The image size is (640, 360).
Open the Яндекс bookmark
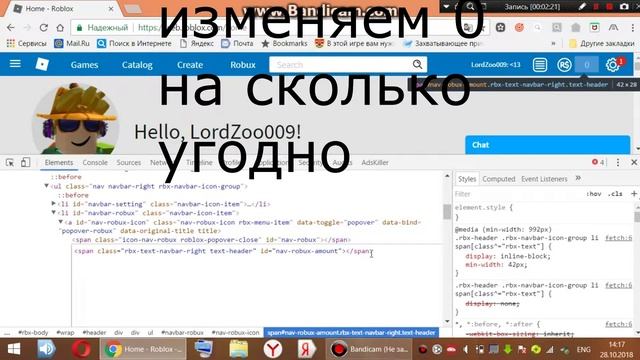[197, 43]
